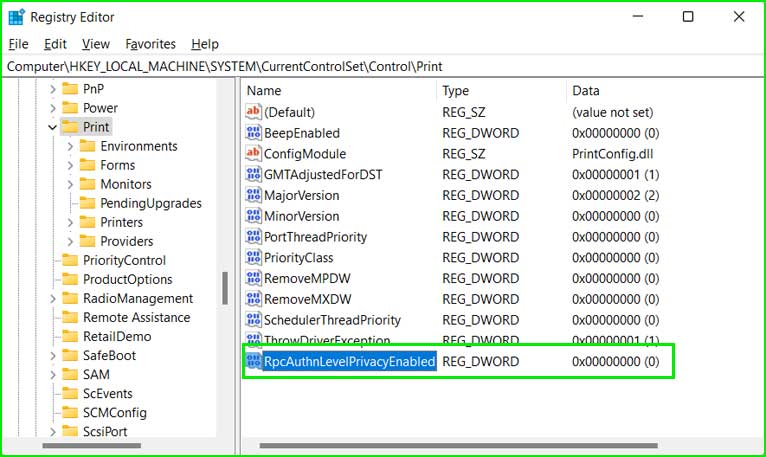
Task: Select the PriorityClass DWORD icon
Action: 253,257
